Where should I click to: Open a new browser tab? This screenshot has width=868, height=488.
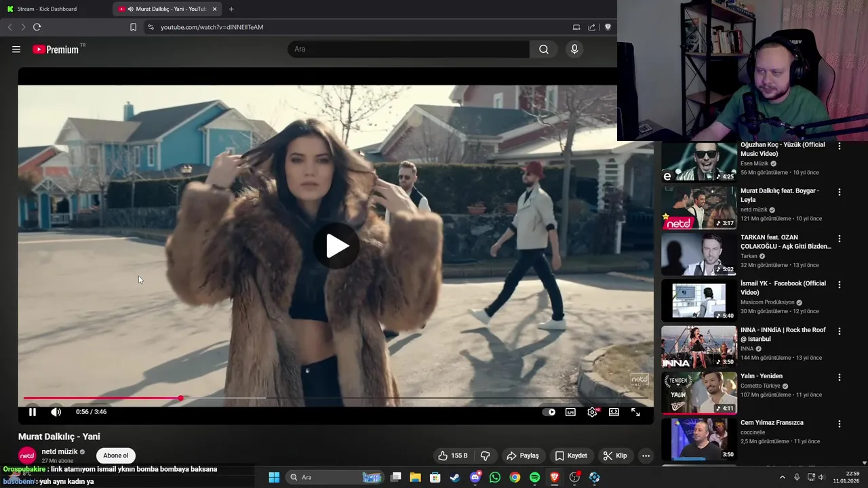coord(231,9)
